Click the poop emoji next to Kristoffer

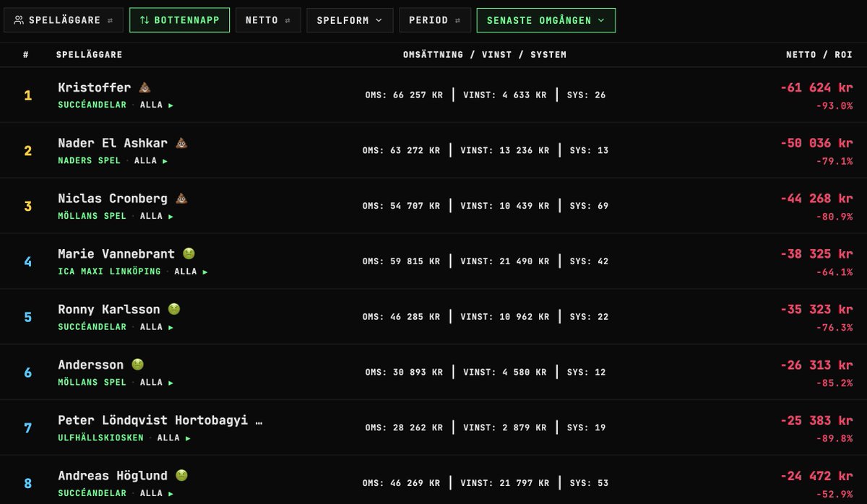[x=144, y=88]
